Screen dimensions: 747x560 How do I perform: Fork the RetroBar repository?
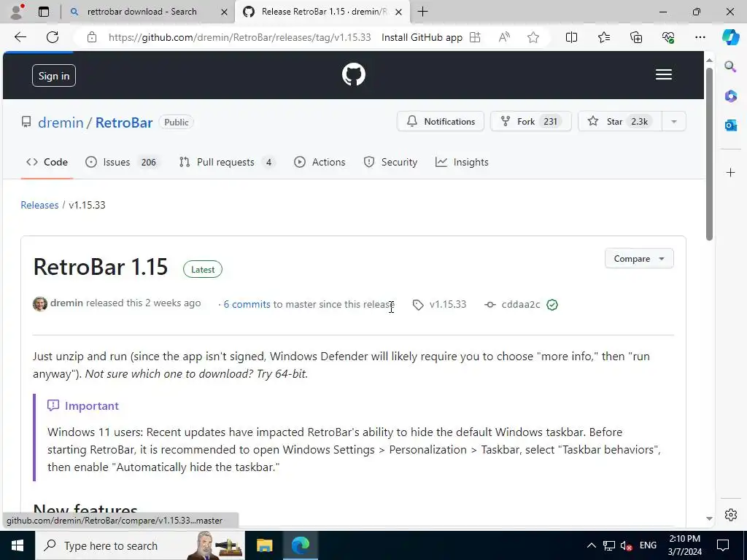[531, 122]
